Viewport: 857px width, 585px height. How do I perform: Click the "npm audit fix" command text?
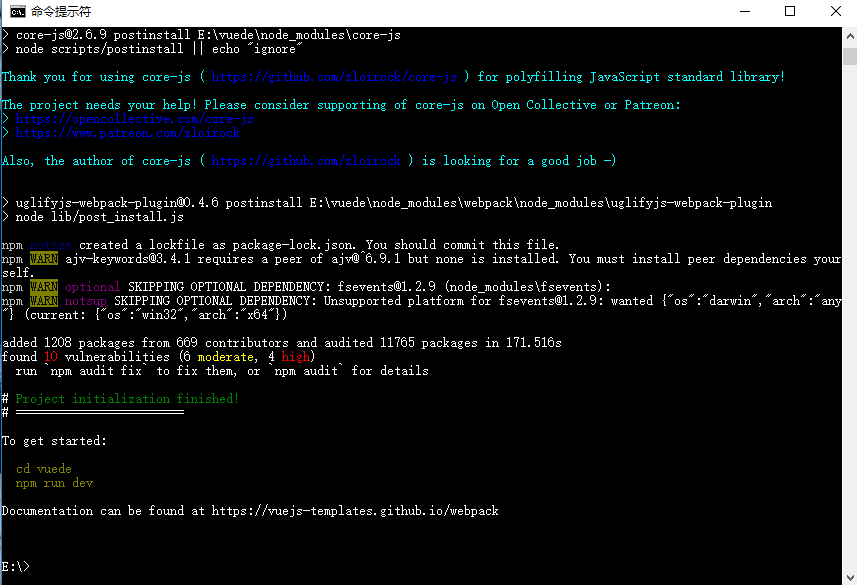96,371
